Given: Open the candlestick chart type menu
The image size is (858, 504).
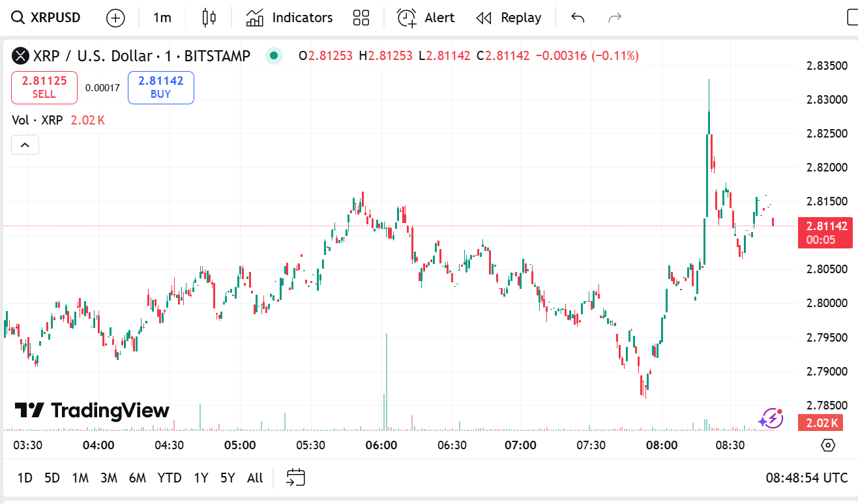Looking at the screenshot, I should tap(209, 18).
